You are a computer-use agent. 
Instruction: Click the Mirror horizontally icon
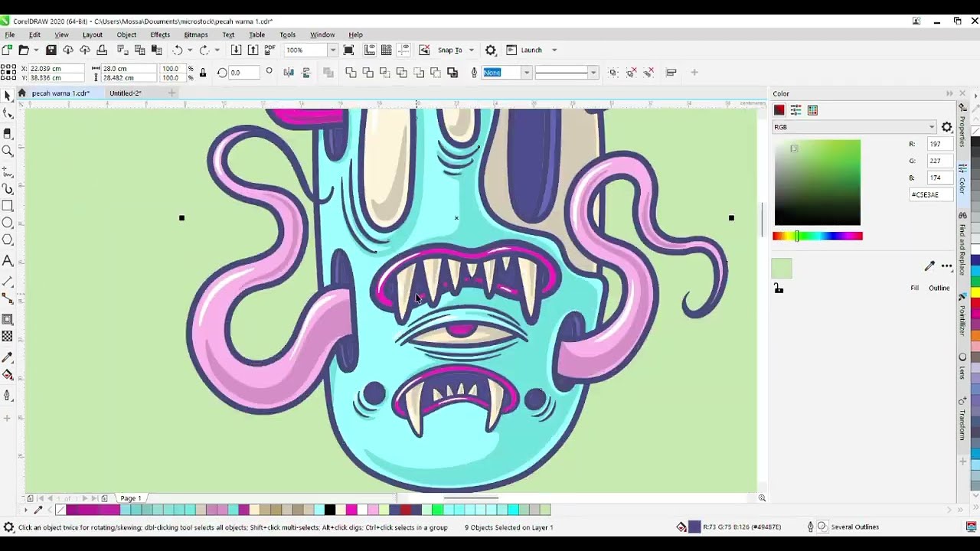tap(289, 73)
